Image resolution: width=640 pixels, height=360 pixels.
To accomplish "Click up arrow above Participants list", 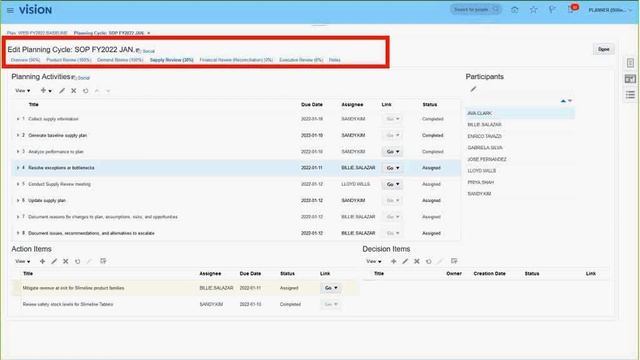I will pyautogui.click(x=563, y=101).
